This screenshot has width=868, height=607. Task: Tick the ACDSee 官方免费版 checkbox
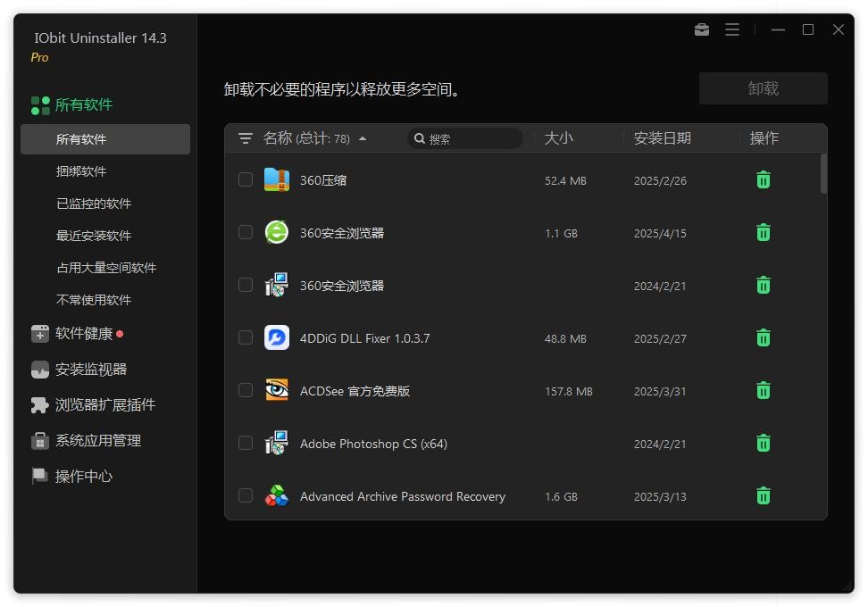pos(246,389)
